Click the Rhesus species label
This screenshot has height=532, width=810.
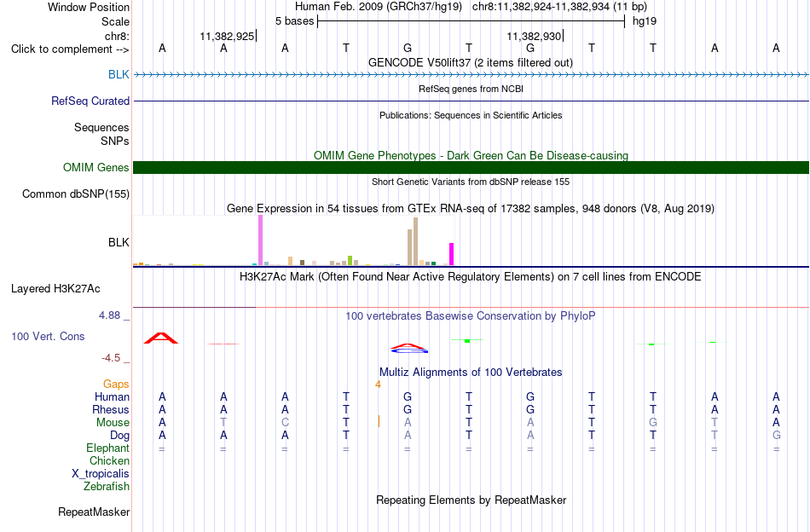111,409
